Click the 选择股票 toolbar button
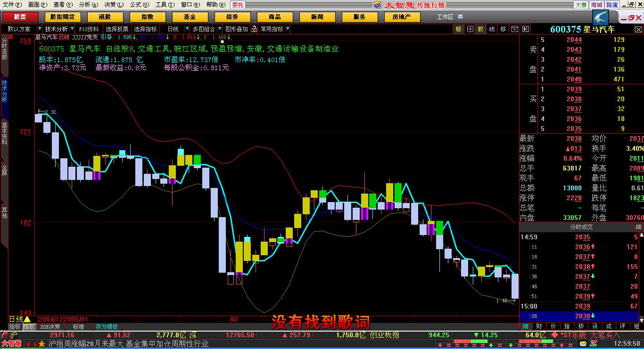This screenshot has width=644, height=349. 117,29
